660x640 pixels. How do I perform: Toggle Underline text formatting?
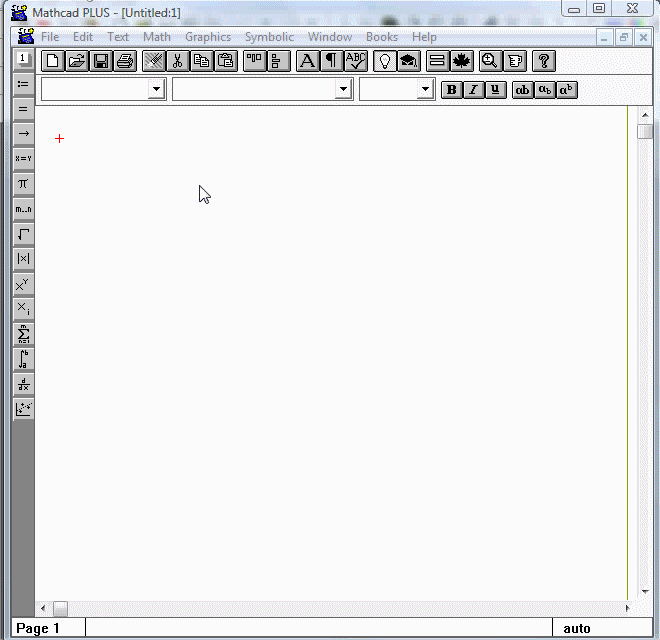point(495,90)
